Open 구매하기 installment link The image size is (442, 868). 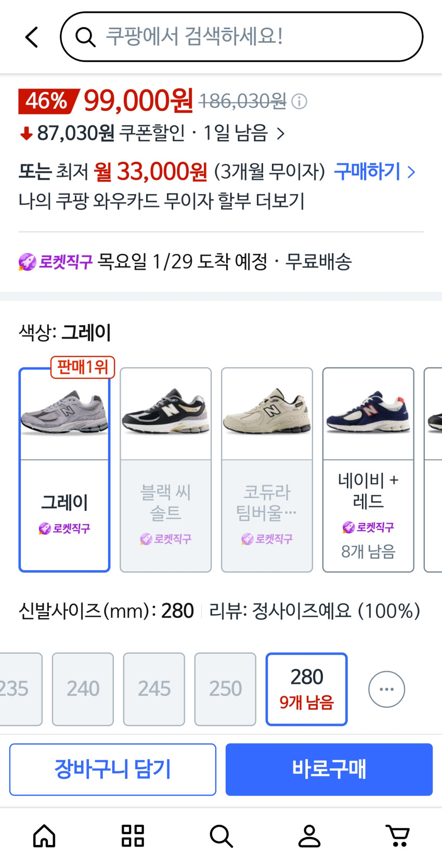pyautogui.click(x=374, y=171)
